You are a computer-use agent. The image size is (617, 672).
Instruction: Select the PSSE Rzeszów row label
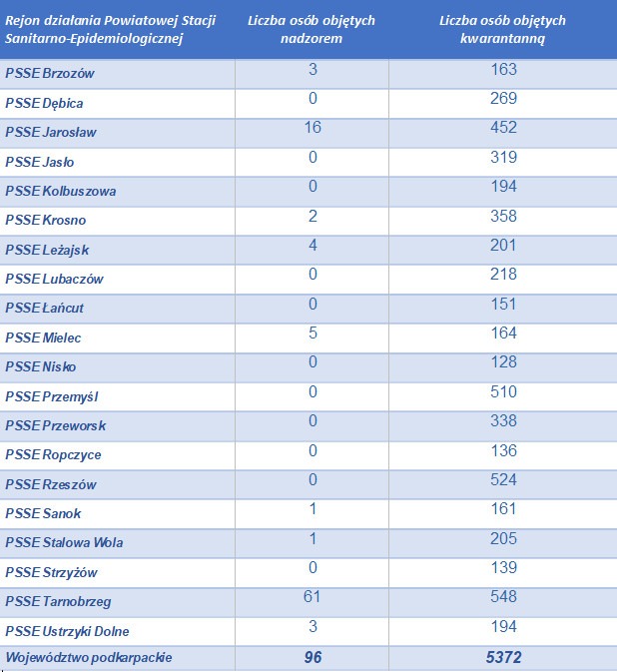(51, 485)
